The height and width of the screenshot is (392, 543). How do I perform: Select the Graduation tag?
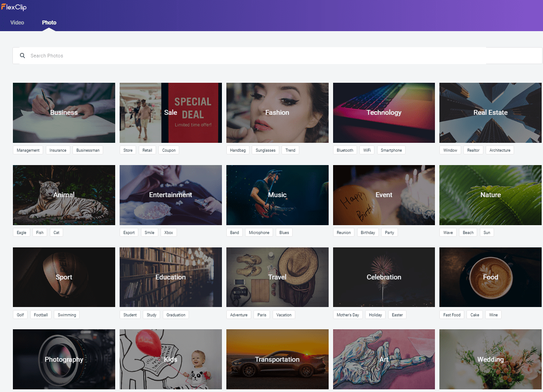176,315
